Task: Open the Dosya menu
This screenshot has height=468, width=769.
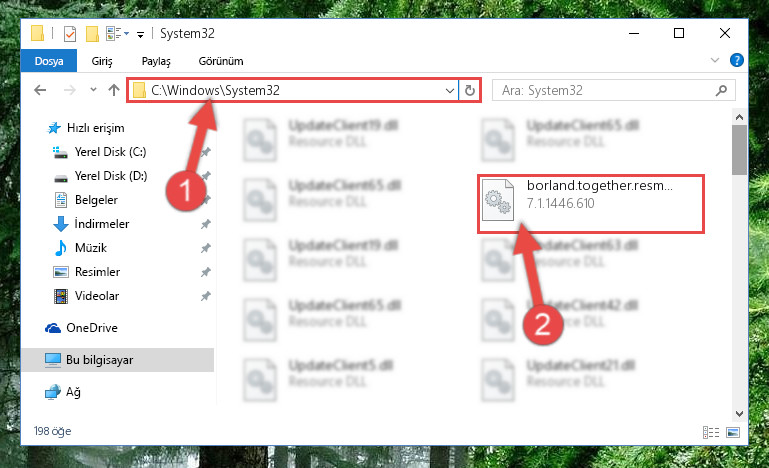Action: (49, 61)
